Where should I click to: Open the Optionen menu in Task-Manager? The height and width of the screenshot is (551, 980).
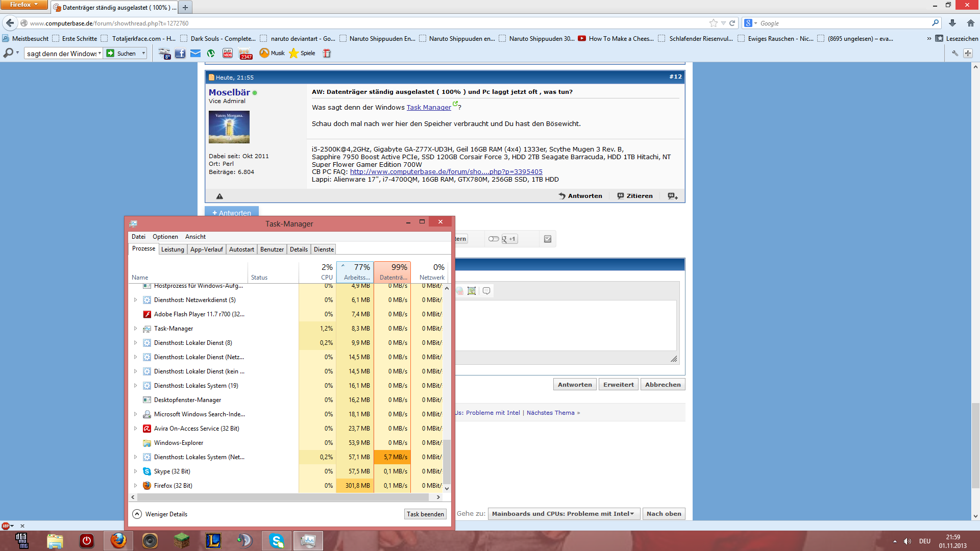pos(165,237)
